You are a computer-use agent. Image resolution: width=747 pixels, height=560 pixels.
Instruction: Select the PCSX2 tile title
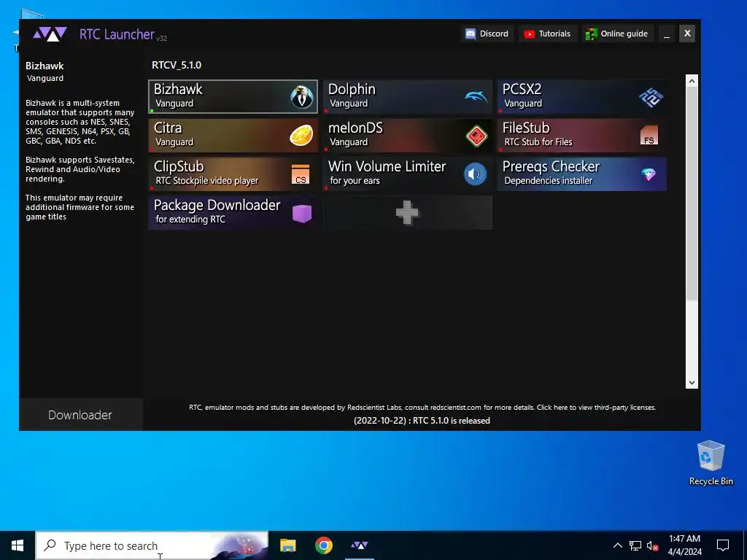[x=522, y=89]
